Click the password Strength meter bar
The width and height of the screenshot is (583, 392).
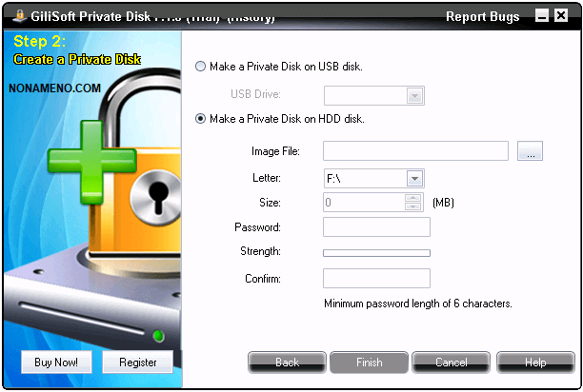(376, 253)
